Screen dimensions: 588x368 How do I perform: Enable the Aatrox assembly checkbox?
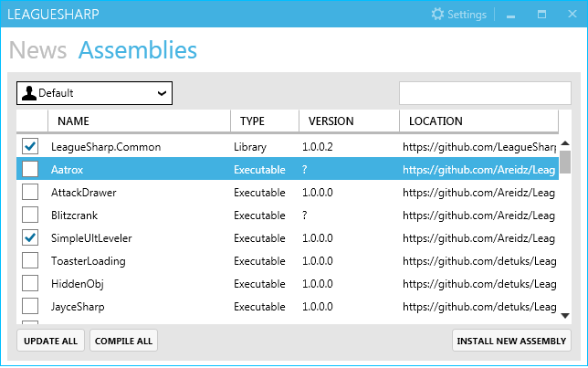point(30,169)
